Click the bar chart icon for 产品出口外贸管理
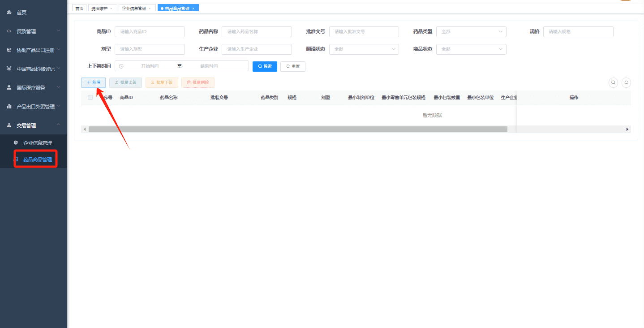The width and height of the screenshot is (644, 328). [9, 107]
